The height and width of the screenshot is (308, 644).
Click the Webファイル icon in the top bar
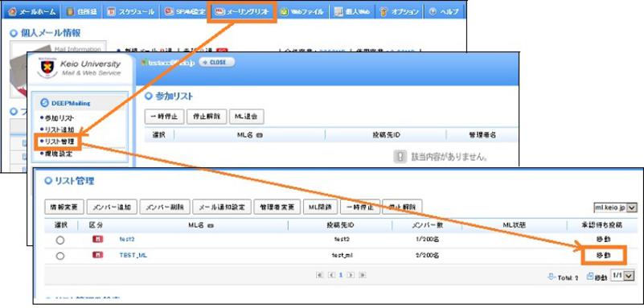(285, 12)
